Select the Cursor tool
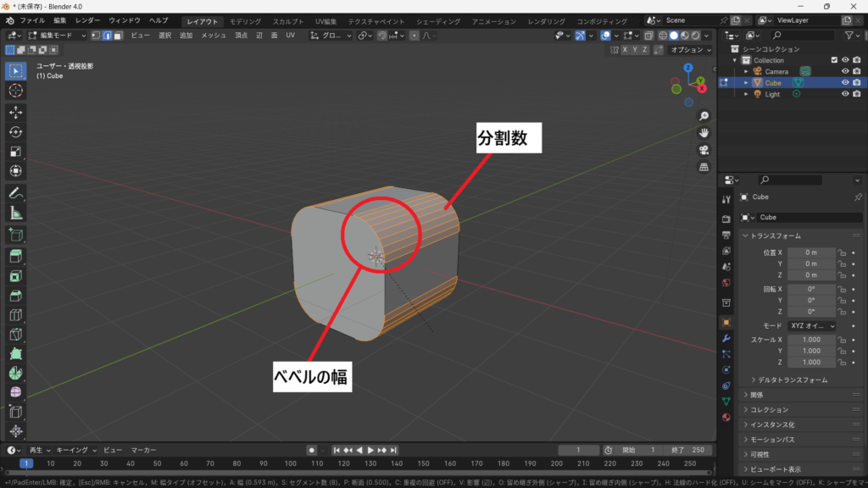Screen dimensions: 868x488 [15, 91]
